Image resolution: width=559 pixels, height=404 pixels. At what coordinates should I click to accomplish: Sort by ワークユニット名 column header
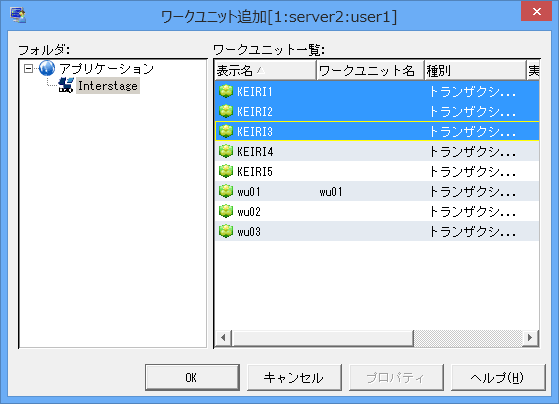click(x=370, y=70)
